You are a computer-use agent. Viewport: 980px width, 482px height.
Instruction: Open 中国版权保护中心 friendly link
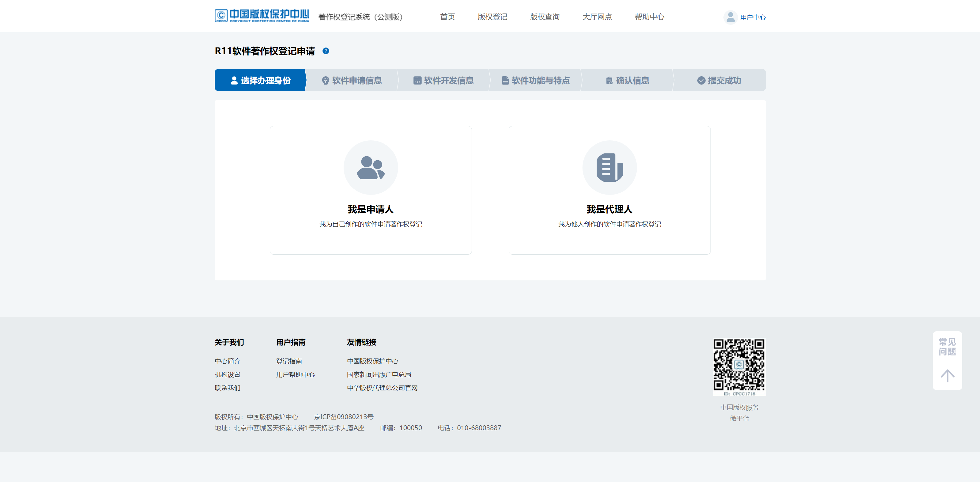click(x=372, y=361)
